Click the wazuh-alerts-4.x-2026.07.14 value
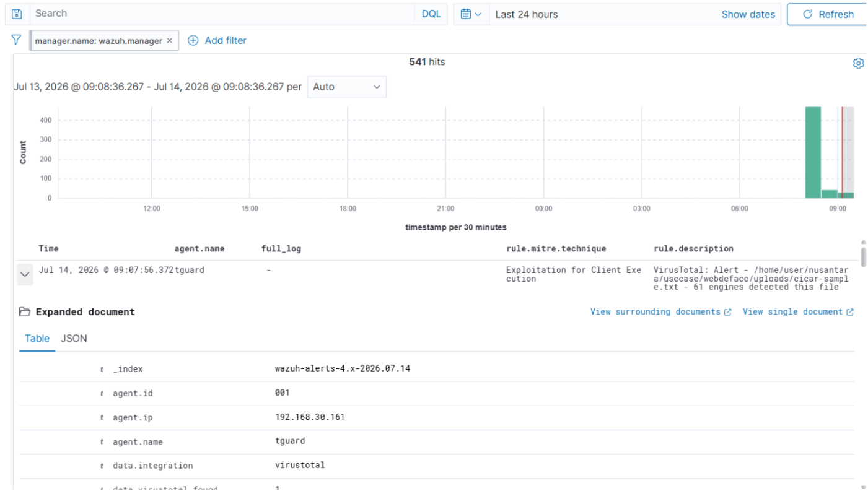 [343, 368]
